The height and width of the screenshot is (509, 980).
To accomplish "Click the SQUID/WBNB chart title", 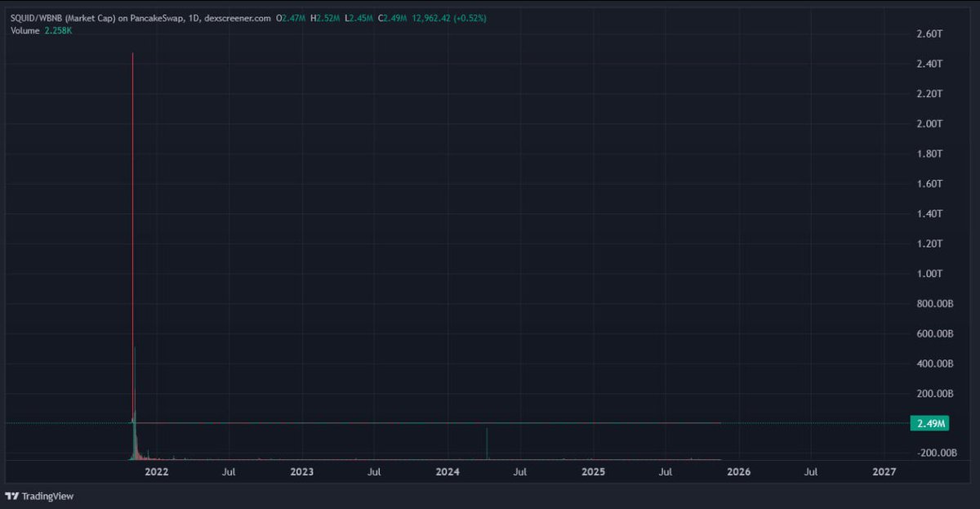I will click(x=140, y=18).
